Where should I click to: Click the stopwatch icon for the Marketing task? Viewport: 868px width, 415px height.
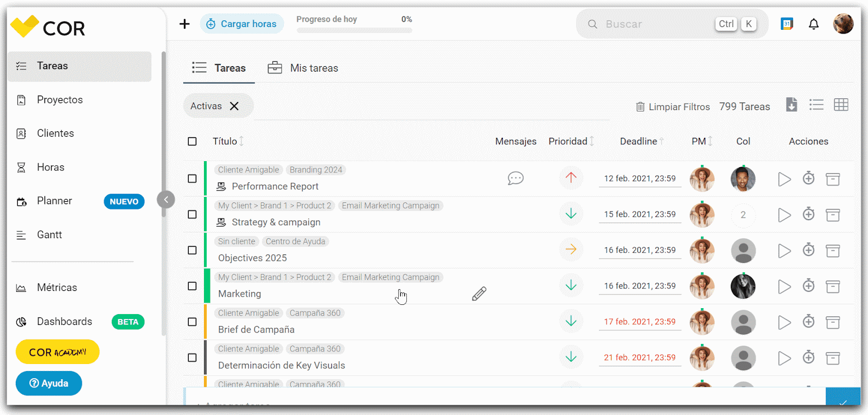(809, 285)
